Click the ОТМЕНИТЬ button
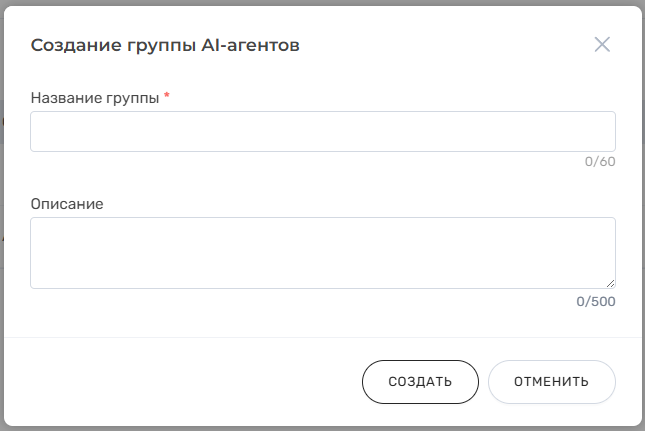The width and height of the screenshot is (645, 431). click(x=552, y=382)
